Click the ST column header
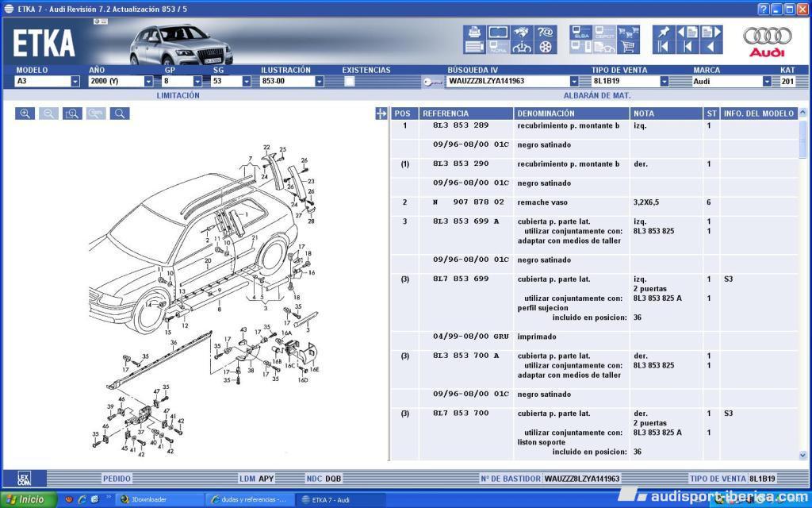The width and height of the screenshot is (812, 508). (x=711, y=114)
